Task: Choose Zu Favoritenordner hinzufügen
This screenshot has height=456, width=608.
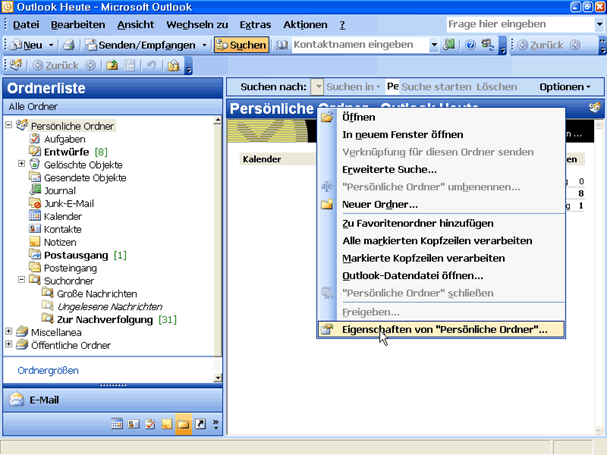Action: [x=441, y=223]
